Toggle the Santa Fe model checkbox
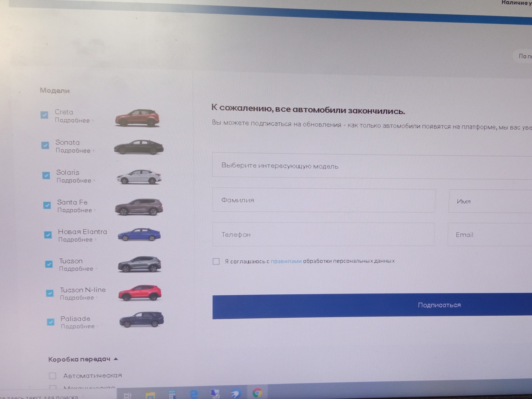 [x=47, y=205]
